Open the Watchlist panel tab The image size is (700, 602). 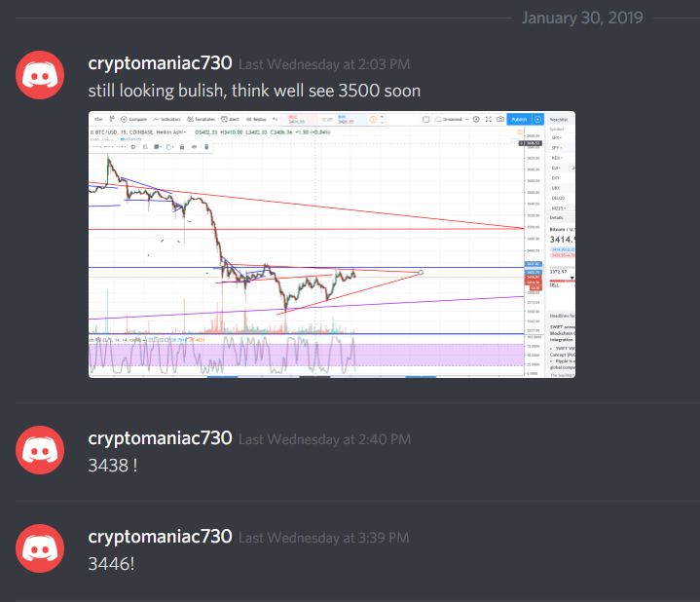click(x=559, y=120)
